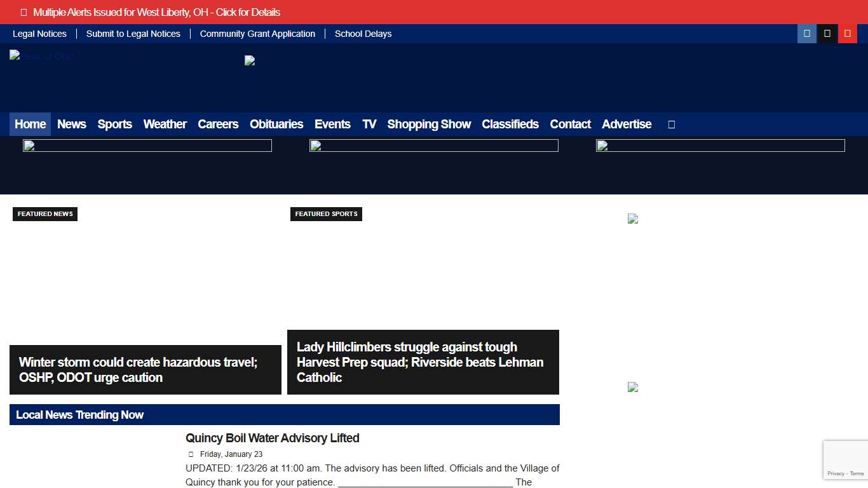868x488 pixels.
Task: Open the Multiple Alerts for West Liberty banner
Action: 156,12
